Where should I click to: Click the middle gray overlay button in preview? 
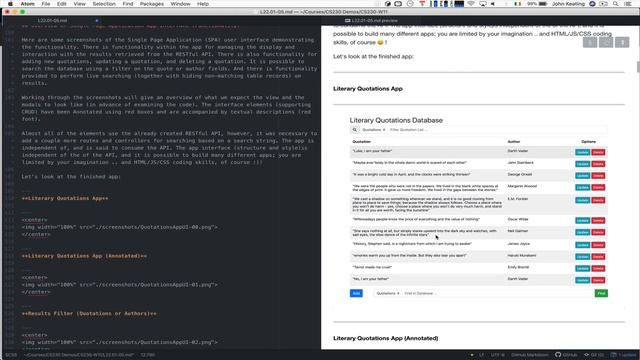[606, 42]
